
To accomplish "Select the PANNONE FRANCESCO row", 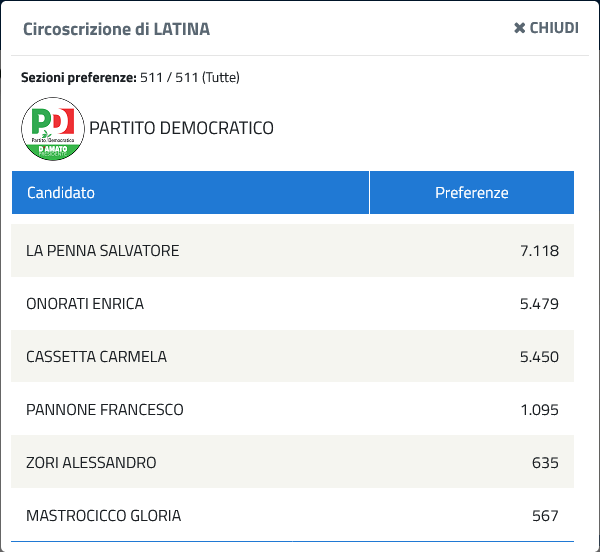I will (x=292, y=409).
